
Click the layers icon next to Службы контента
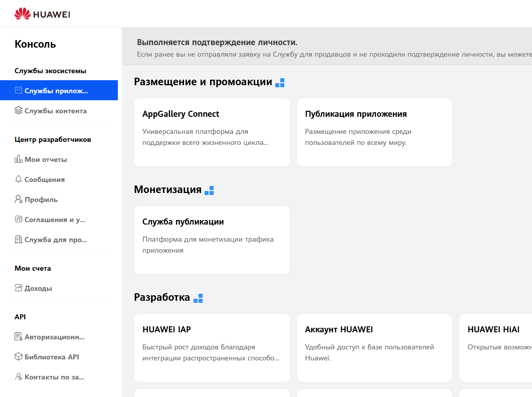pos(19,111)
